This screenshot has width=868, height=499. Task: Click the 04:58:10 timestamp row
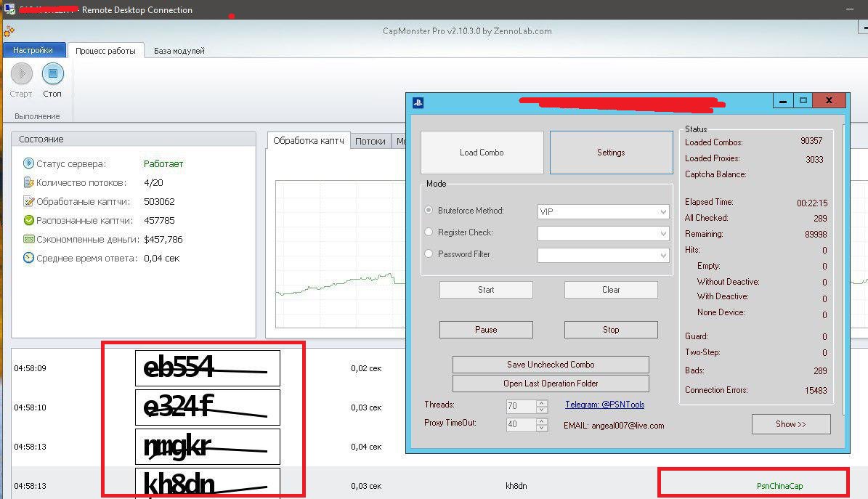30,407
